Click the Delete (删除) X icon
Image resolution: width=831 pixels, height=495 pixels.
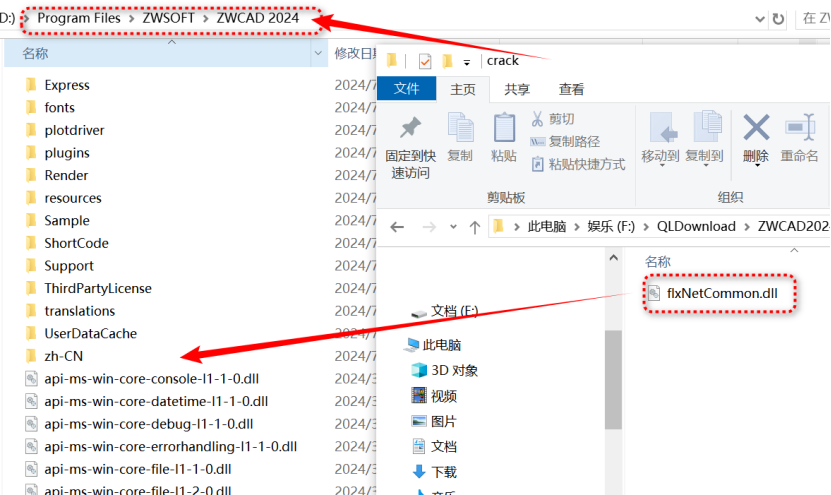[756, 127]
